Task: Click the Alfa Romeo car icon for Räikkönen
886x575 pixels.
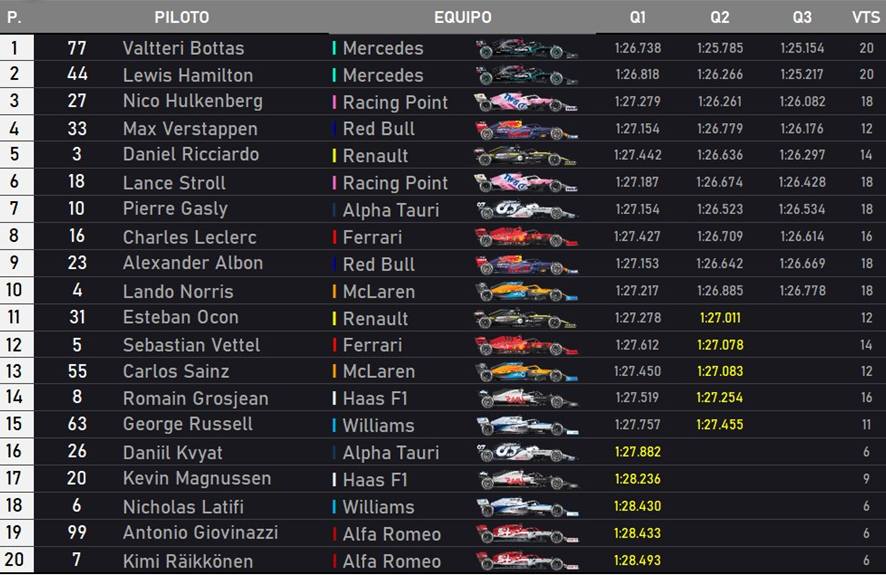Action: (528, 561)
